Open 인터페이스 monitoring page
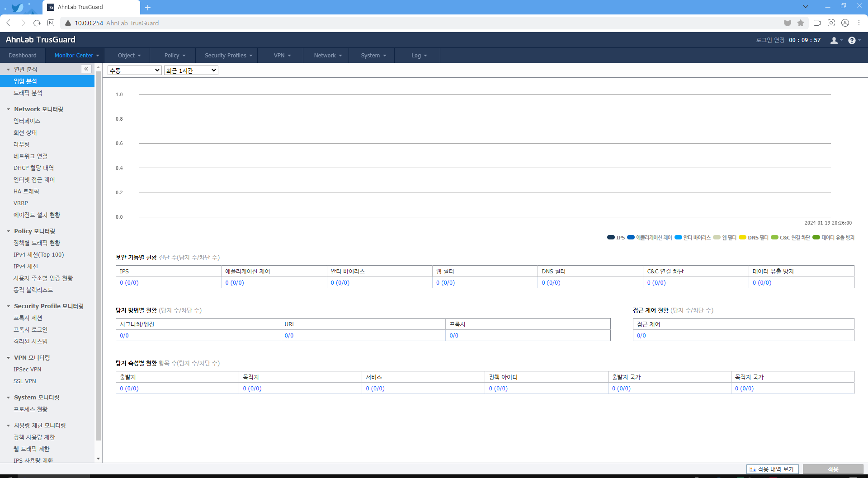Viewport: 868px width, 478px height. point(27,121)
